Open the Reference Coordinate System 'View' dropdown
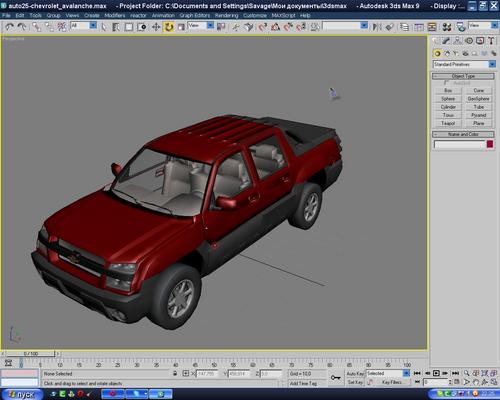The width and height of the screenshot is (500, 400). coord(201,25)
